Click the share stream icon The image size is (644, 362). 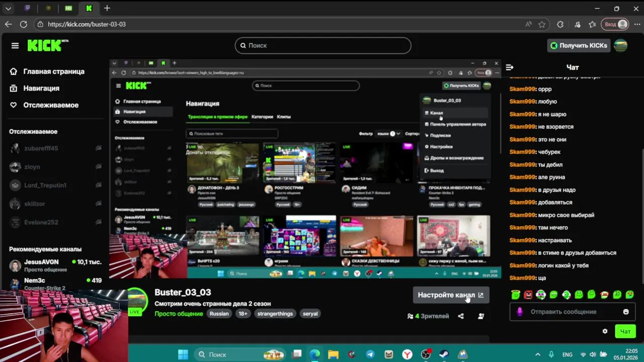pyautogui.click(x=461, y=316)
